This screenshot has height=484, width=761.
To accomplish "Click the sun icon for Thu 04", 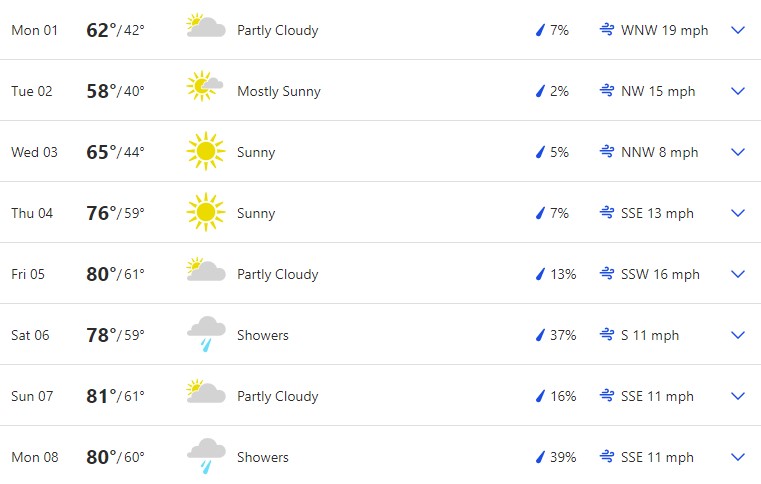I will [x=205, y=213].
